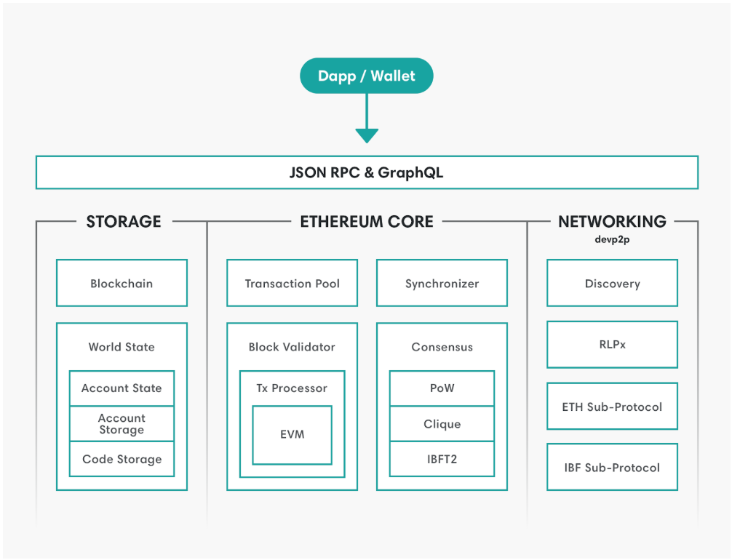Click the Block Validator label
Image resolution: width=732 pixels, height=560 pixels.
point(292,347)
